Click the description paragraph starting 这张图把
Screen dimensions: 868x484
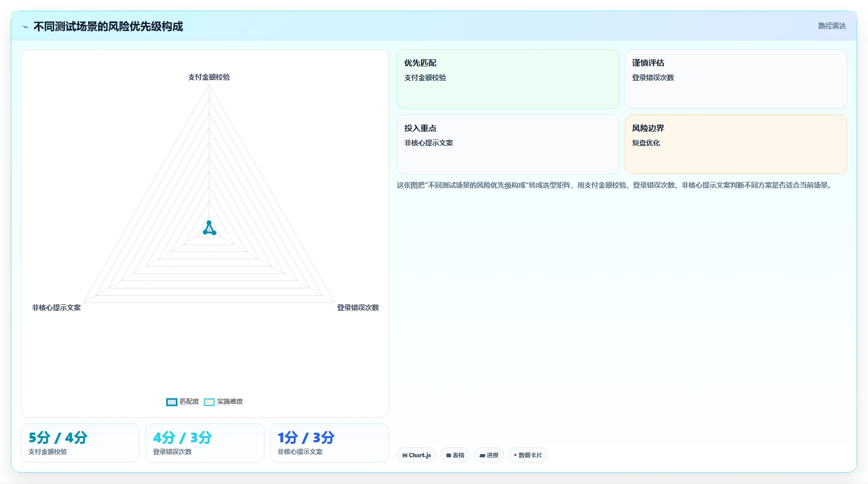(x=615, y=185)
